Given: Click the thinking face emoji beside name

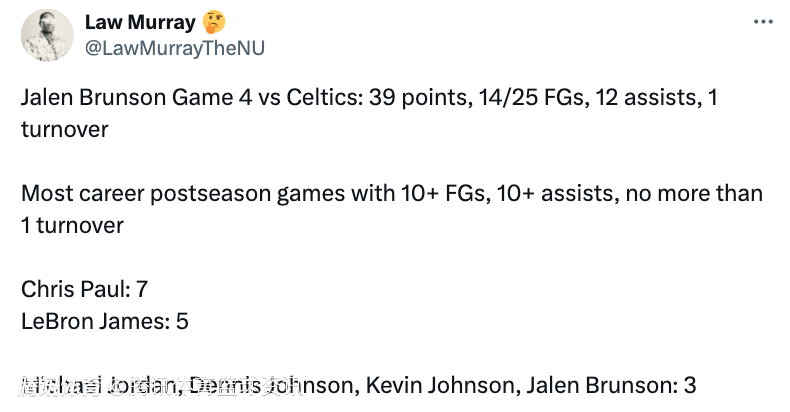Looking at the screenshot, I should [214, 23].
